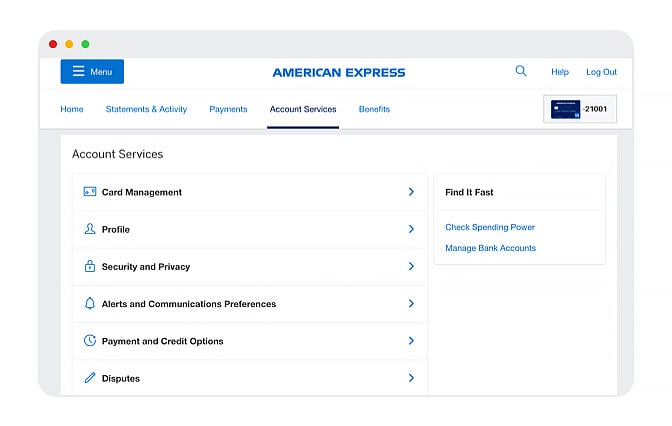Click the green maximize window dot
Viewport: 672px width, 426px height.
click(85, 44)
